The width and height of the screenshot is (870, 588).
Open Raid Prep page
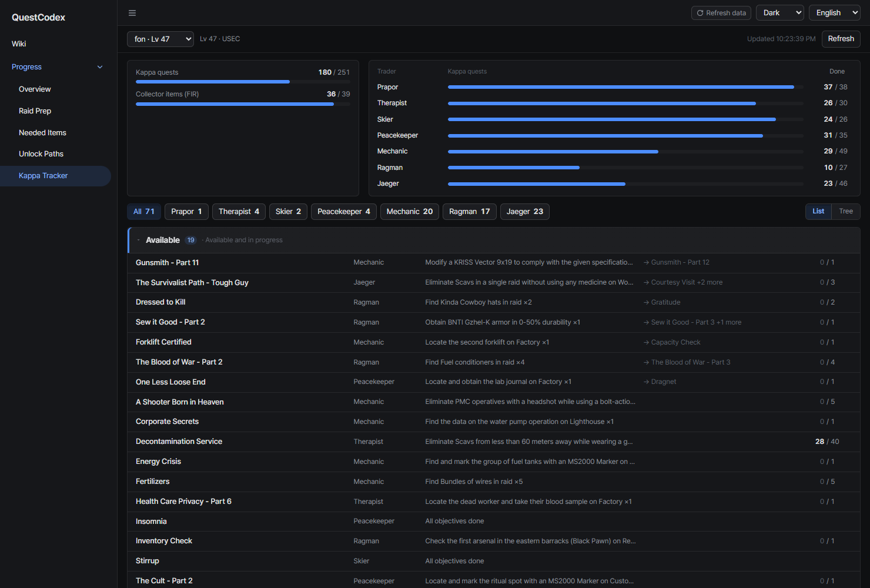point(35,111)
